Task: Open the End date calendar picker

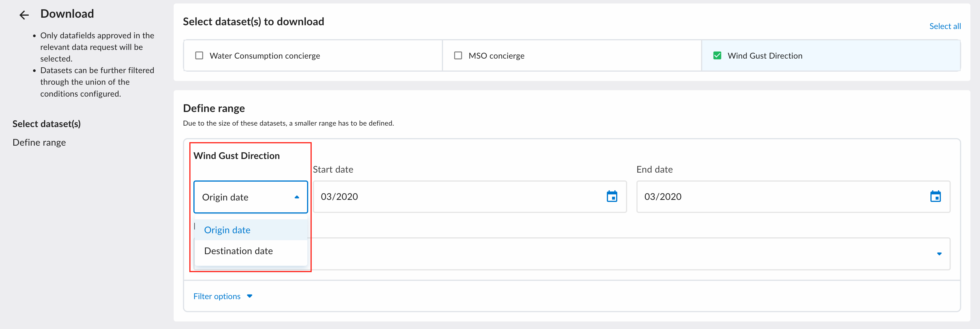Action: [935, 196]
